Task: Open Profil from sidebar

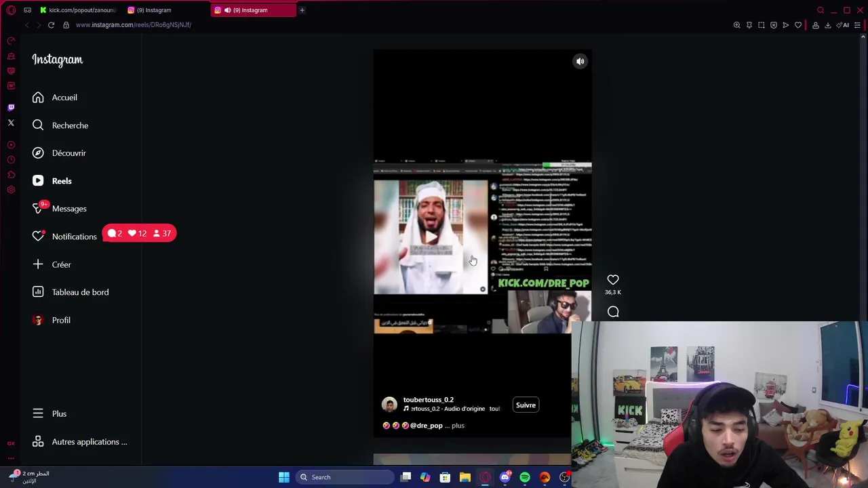Action: coord(52,320)
